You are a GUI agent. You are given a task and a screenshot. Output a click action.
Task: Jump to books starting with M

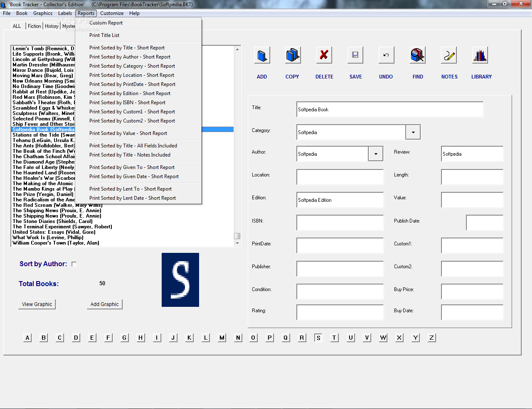coord(222,338)
